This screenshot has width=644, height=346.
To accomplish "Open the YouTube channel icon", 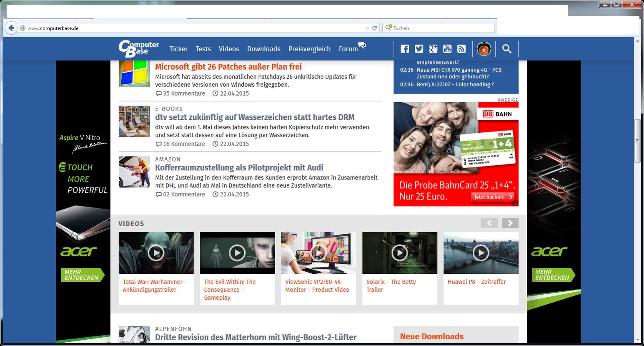I will pyautogui.click(x=447, y=49).
